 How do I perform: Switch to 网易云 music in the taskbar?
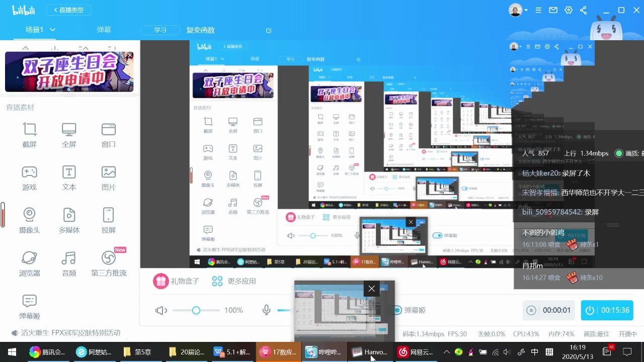[416, 352]
